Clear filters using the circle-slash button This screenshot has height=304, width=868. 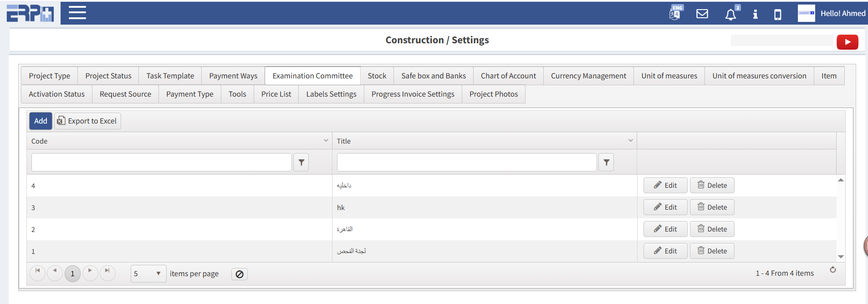[240, 274]
